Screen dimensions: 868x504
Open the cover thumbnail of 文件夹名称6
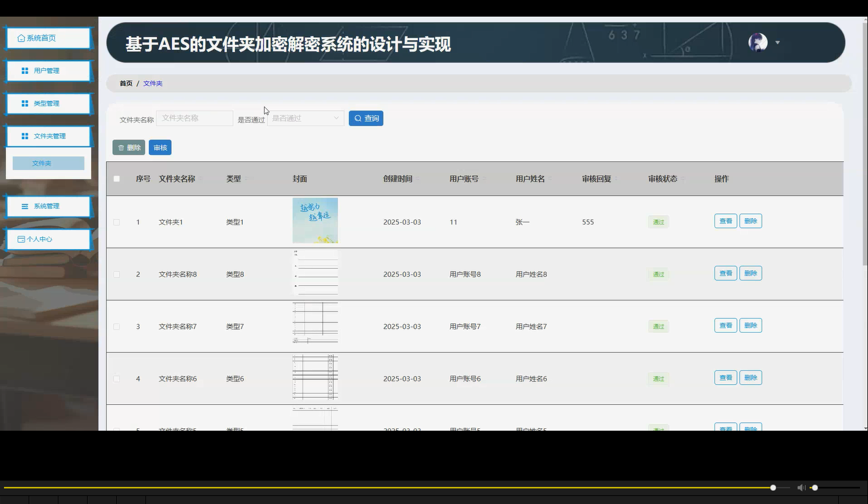pyautogui.click(x=315, y=377)
